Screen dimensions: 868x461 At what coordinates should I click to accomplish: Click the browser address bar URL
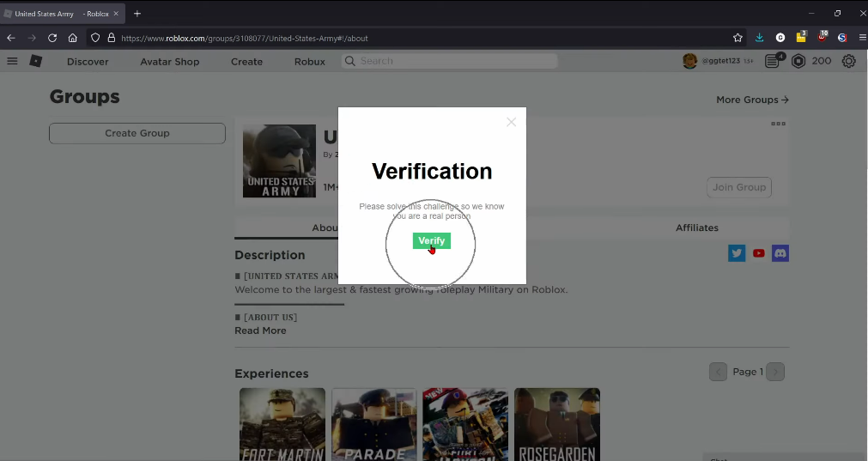pyautogui.click(x=244, y=38)
